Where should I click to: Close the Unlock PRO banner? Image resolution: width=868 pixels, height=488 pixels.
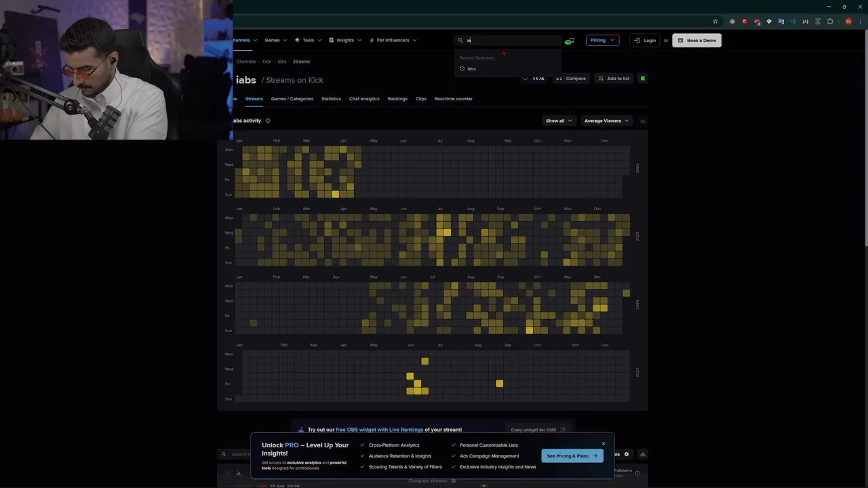pos(604,444)
